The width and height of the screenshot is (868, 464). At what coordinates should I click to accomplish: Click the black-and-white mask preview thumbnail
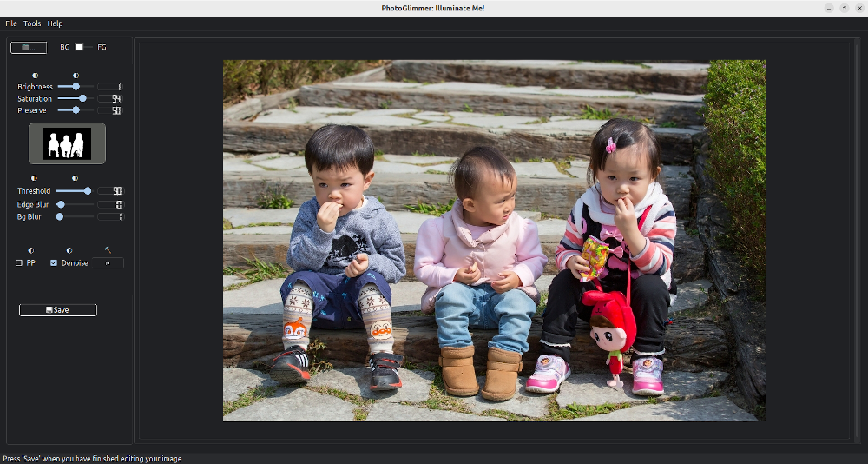67,143
